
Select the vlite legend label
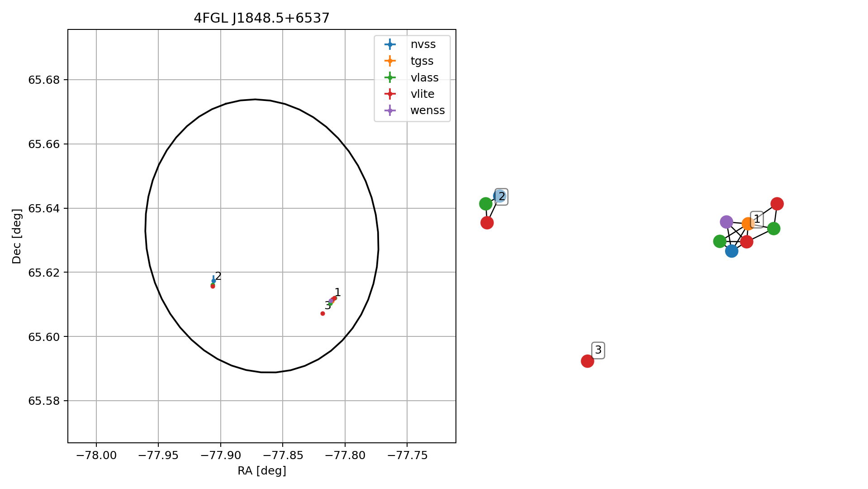pos(422,94)
